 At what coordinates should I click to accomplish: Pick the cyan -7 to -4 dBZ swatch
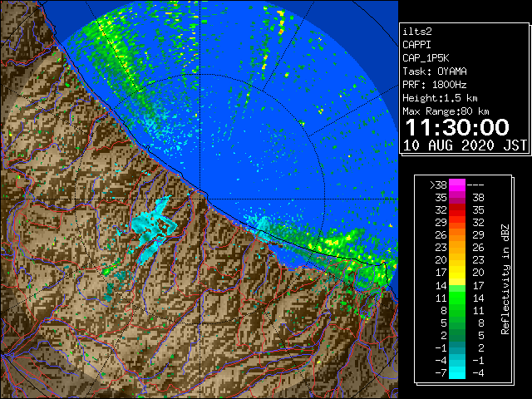[457, 372]
